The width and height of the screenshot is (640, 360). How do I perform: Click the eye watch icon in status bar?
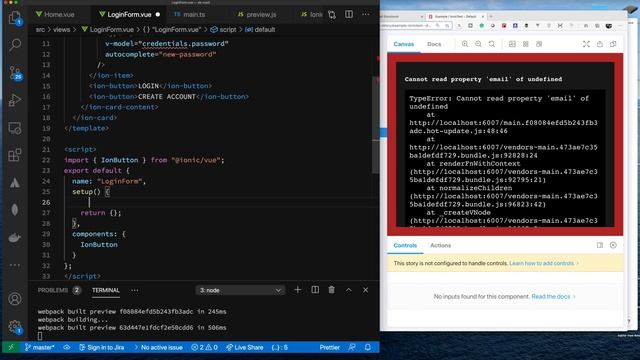67,347
